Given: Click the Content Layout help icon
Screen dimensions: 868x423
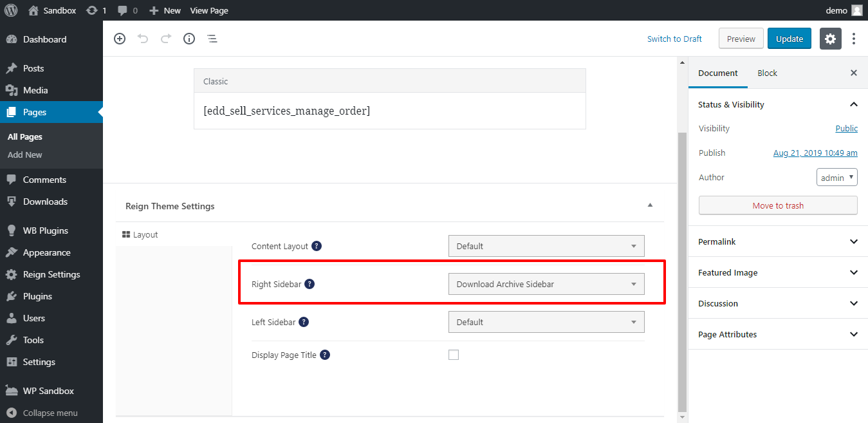Looking at the screenshot, I should 317,246.
